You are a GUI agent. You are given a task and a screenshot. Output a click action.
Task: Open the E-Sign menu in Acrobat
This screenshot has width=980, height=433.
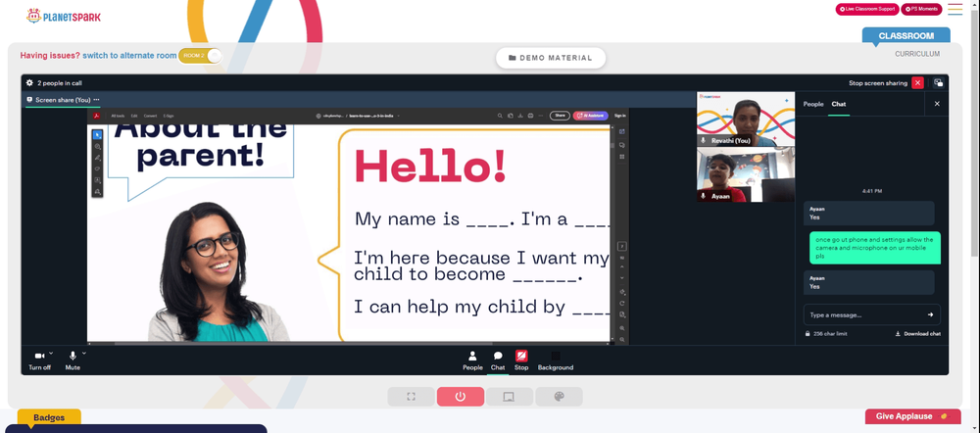click(169, 116)
